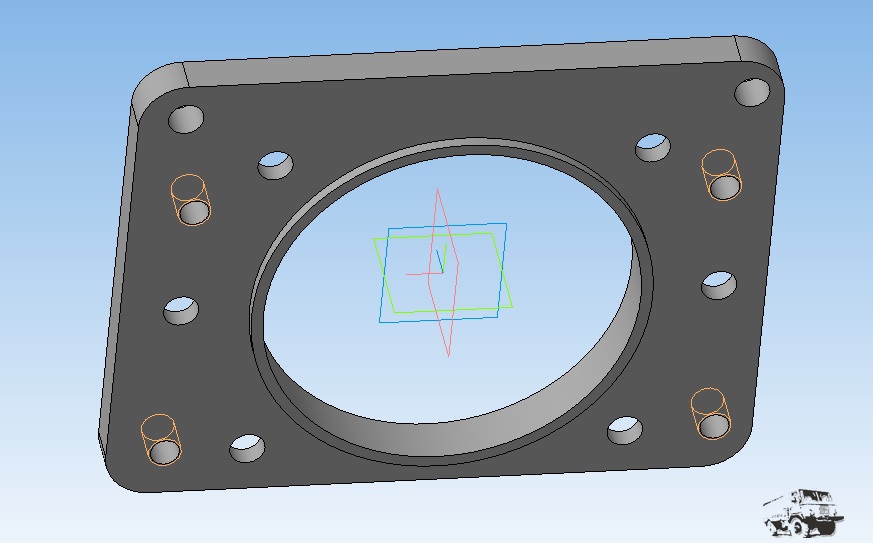Select the long top side face of the plate
This screenshot has width=873, height=543.
coord(462,61)
